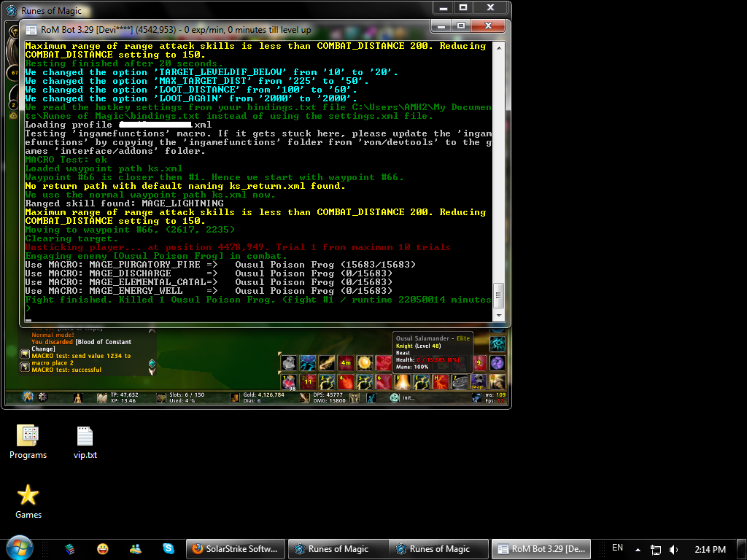Image resolution: width=747 pixels, height=560 pixels.
Task: Click the teal round icon next to init...
Action: (x=395, y=397)
